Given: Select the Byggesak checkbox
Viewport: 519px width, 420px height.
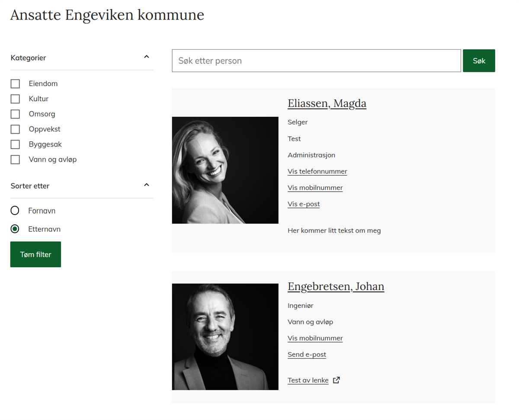Looking at the screenshot, I should coord(15,144).
